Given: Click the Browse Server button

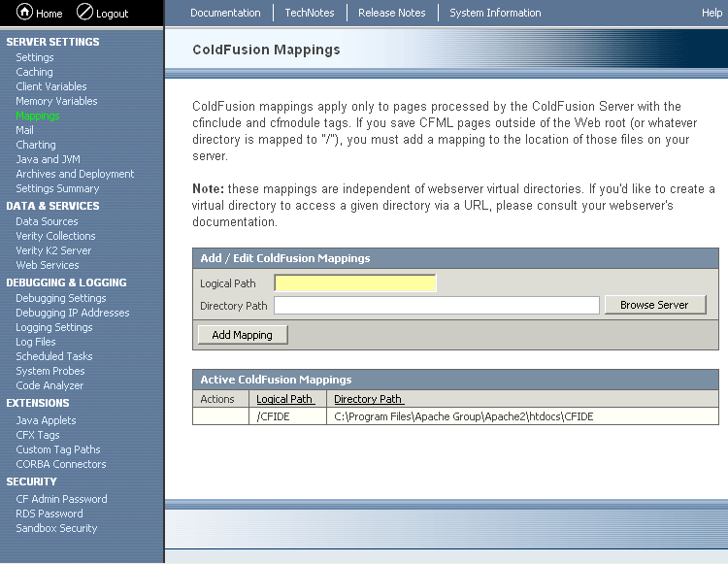Looking at the screenshot, I should 654,305.
